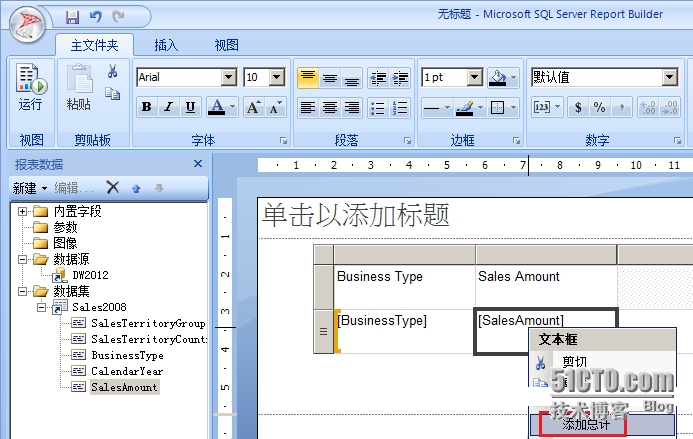The height and width of the screenshot is (439, 693).
Task: Increase paragraph indent
Action: coord(400,78)
